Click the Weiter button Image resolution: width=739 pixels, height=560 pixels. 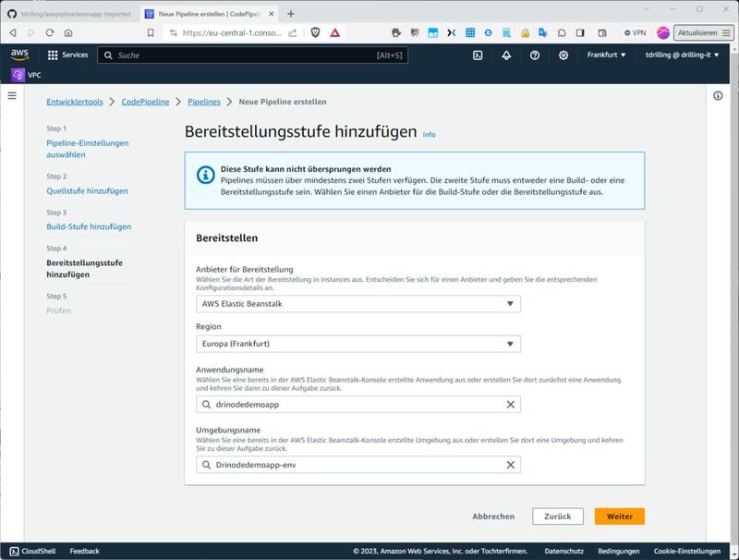point(619,517)
